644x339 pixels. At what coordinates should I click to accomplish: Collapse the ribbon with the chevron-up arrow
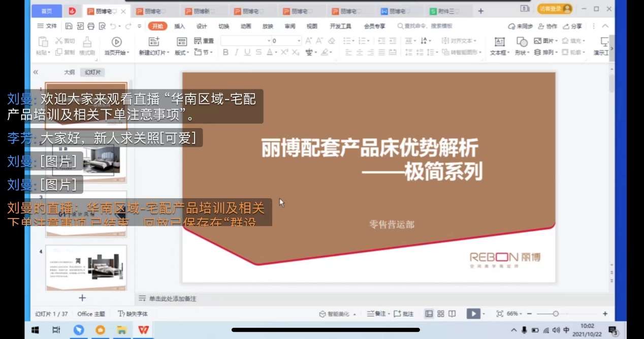(x=605, y=26)
